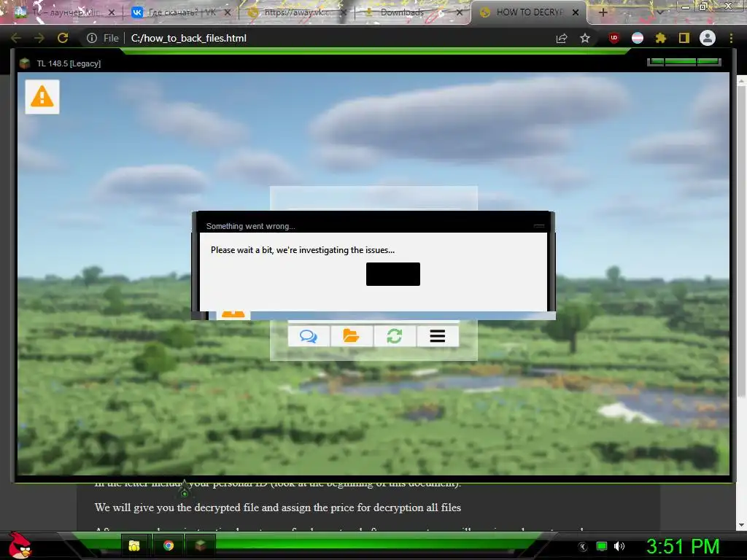Viewport: 747px width, 560px height.
Task: Click the black button in error dialog
Action: pyautogui.click(x=393, y=274)
